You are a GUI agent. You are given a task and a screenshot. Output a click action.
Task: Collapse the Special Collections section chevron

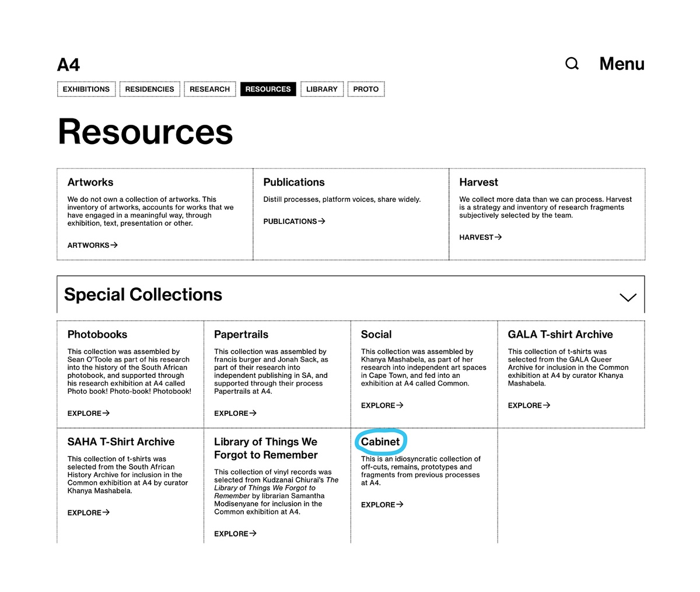[628, 297]
